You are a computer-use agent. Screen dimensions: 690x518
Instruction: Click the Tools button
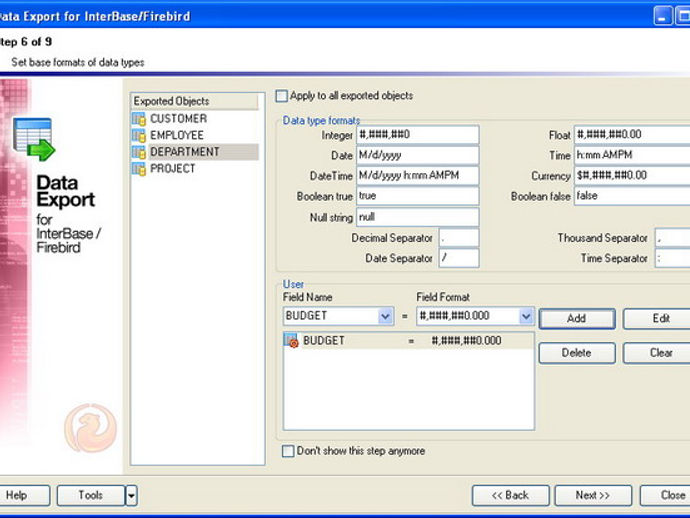[x=91, y=496]
